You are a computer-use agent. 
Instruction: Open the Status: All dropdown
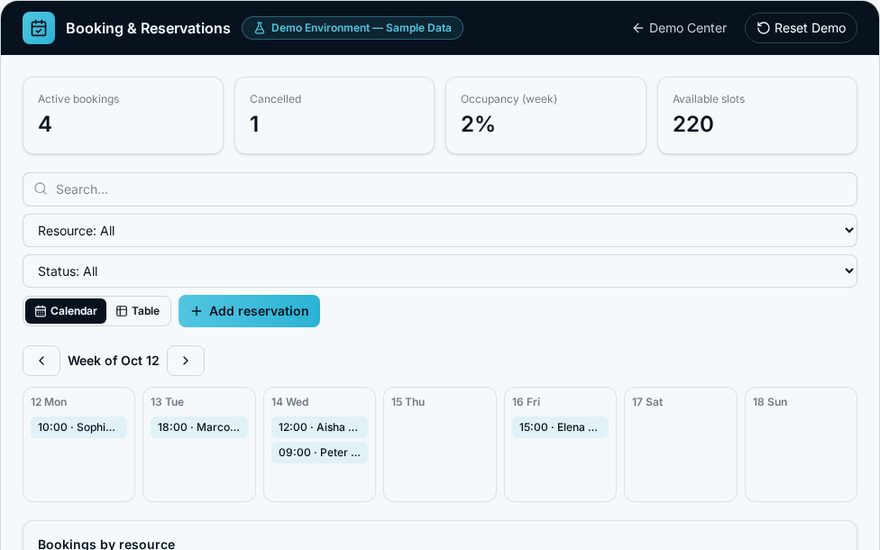(x=439, y=272)
